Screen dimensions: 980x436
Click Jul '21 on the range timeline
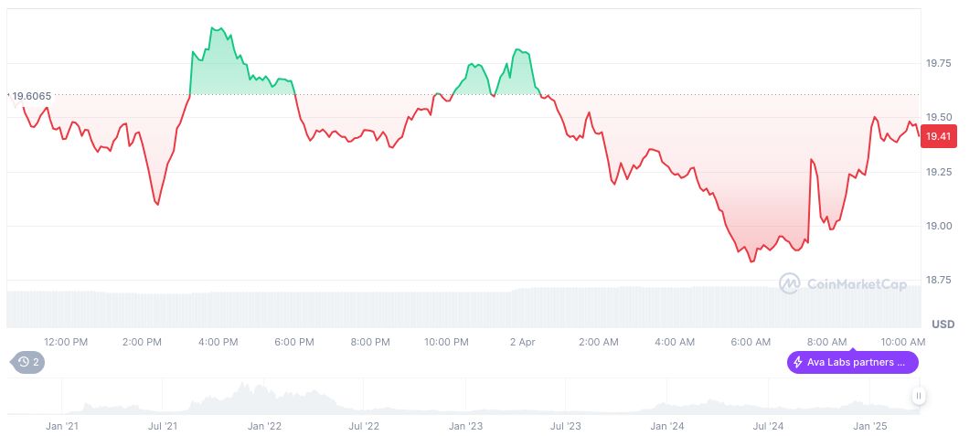click(162, 425)
